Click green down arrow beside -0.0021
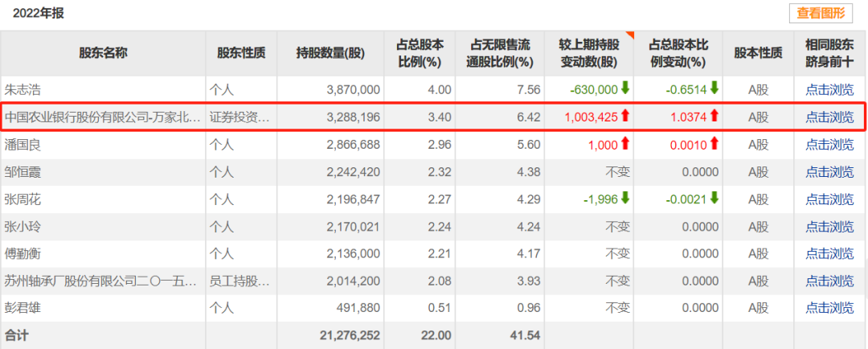The width and height of the screenshot is (868, 349). point(714,198)
